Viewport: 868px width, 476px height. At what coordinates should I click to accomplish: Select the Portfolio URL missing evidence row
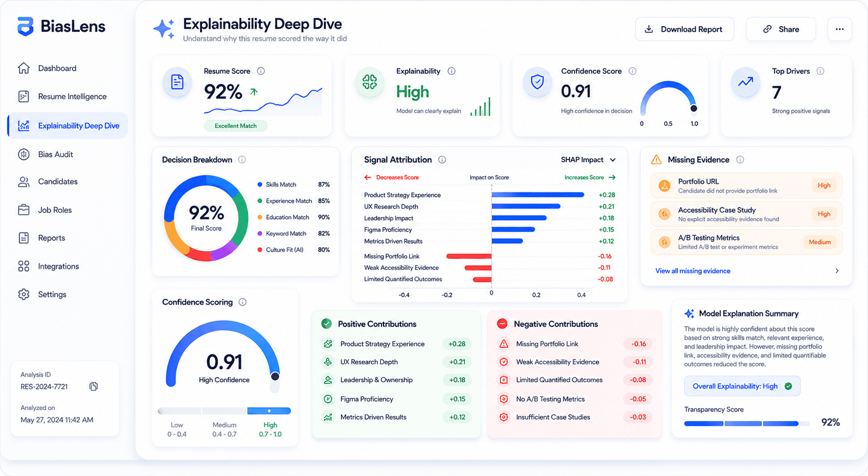tap(746, 185)
